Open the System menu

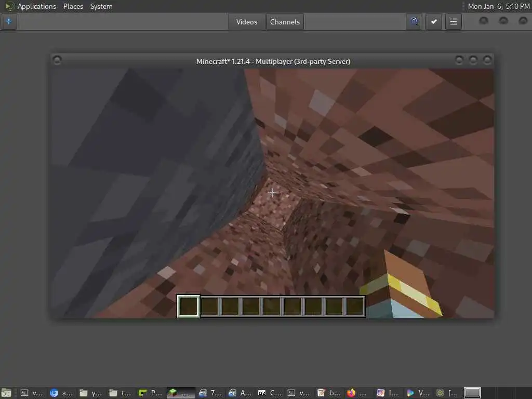pos(101,6)
